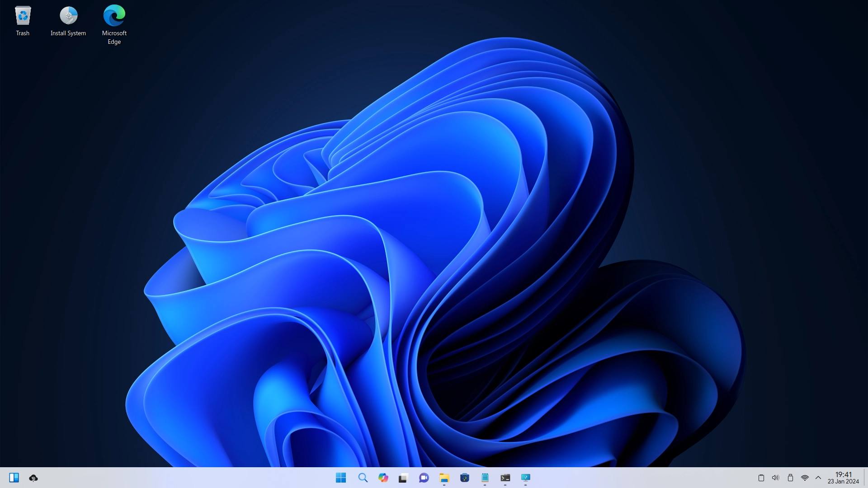Click the Search magnifier in taskbar
This screenshot has width=868, height=488.
coord(363,478)
